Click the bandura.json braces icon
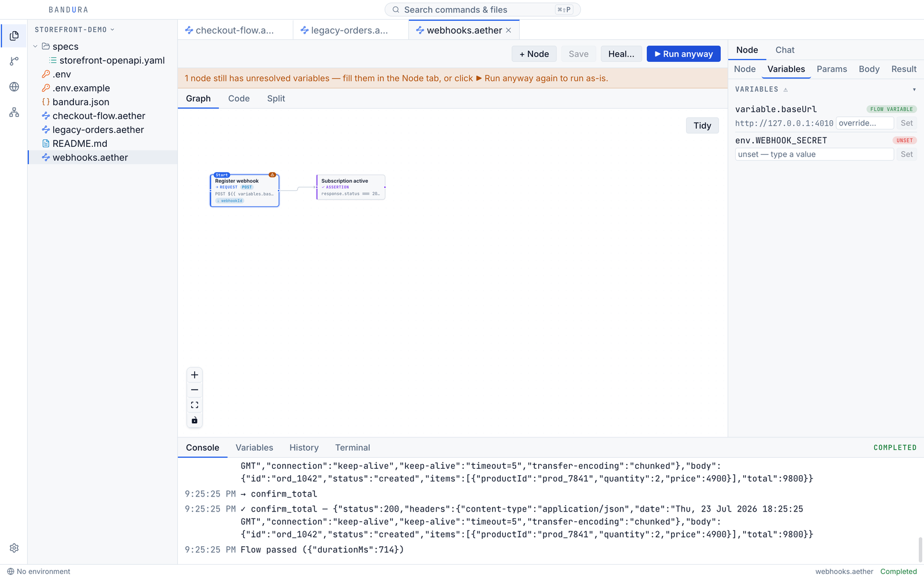 click(46, 102)
